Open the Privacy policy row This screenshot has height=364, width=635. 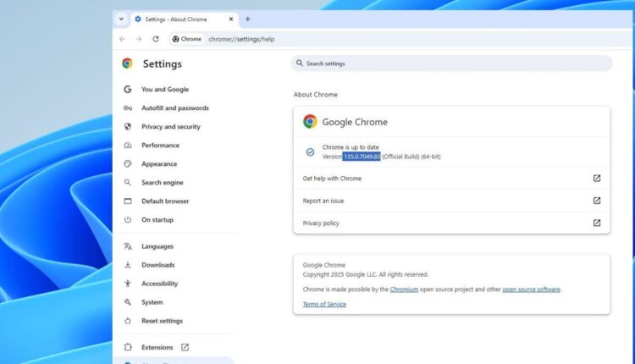pos(451,223)
